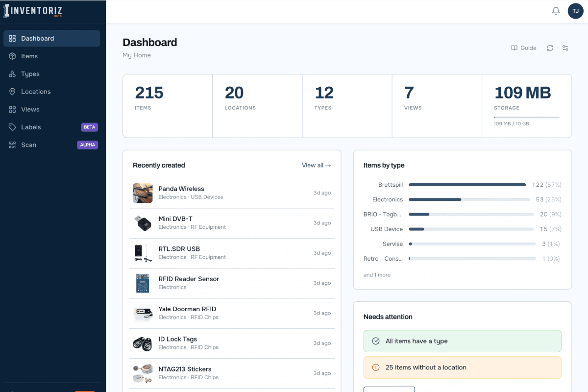
Task: Open the Scan page in the sidebar
Action: 52,145
